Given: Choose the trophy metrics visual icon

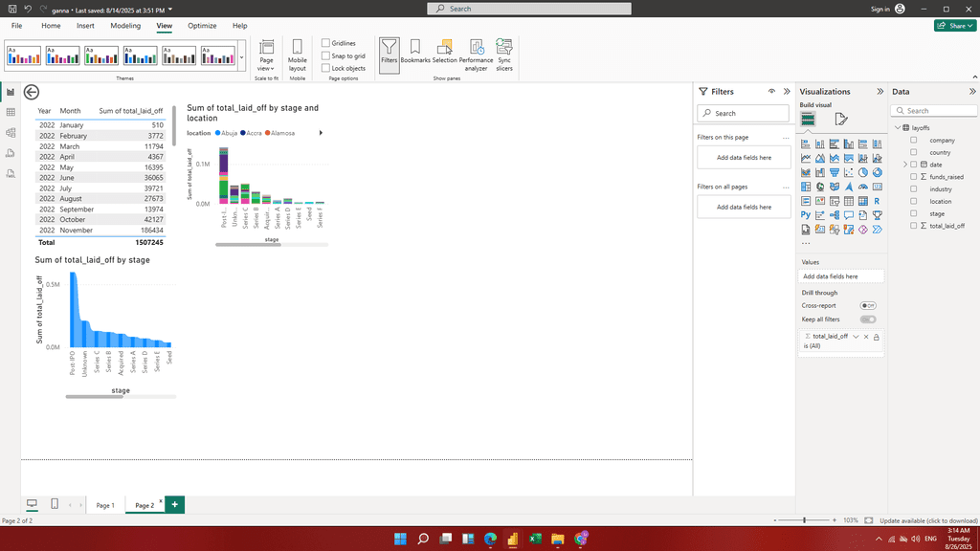Looking at the screenshot, I should click(878, 215).
